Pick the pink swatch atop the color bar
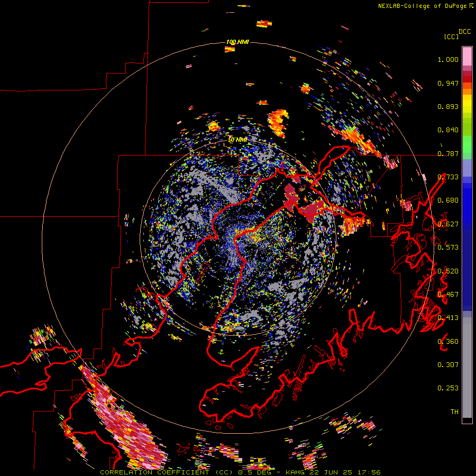Screen dimensions: 476x476 [x=467, y=56]
